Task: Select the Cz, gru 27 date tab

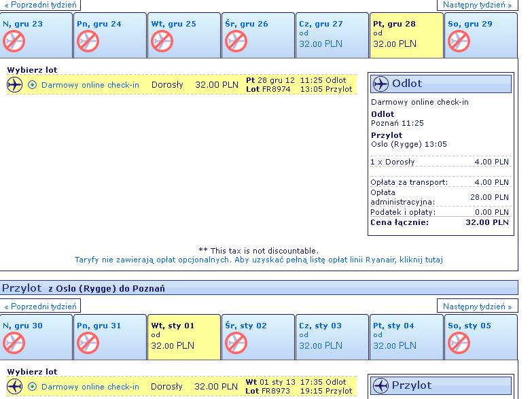Action: coord(332,35)
